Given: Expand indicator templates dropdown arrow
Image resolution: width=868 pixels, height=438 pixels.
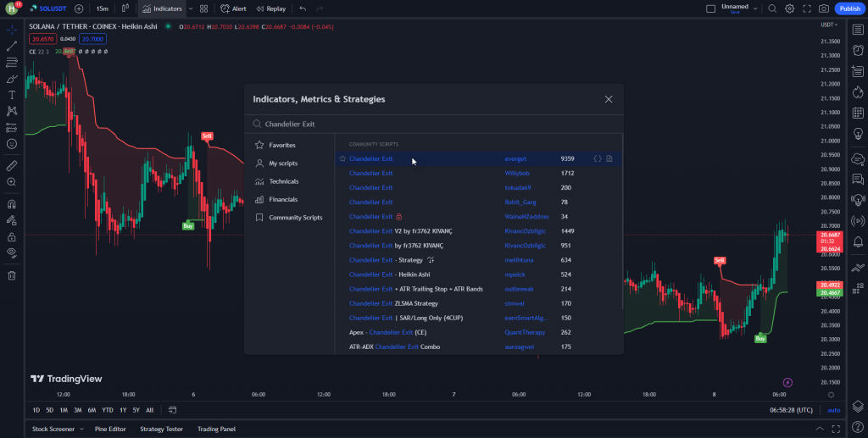Looking at the screenshot, I should point(191,8).
